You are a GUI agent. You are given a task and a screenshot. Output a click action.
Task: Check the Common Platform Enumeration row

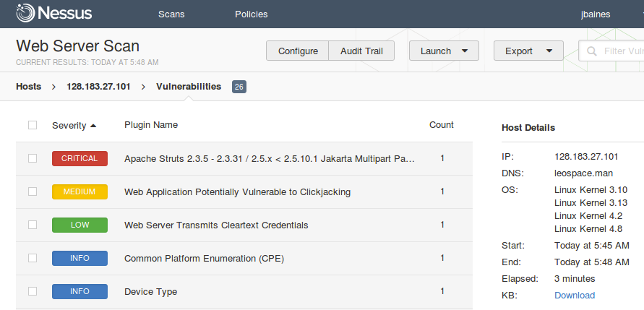click(x=33, y=258)
